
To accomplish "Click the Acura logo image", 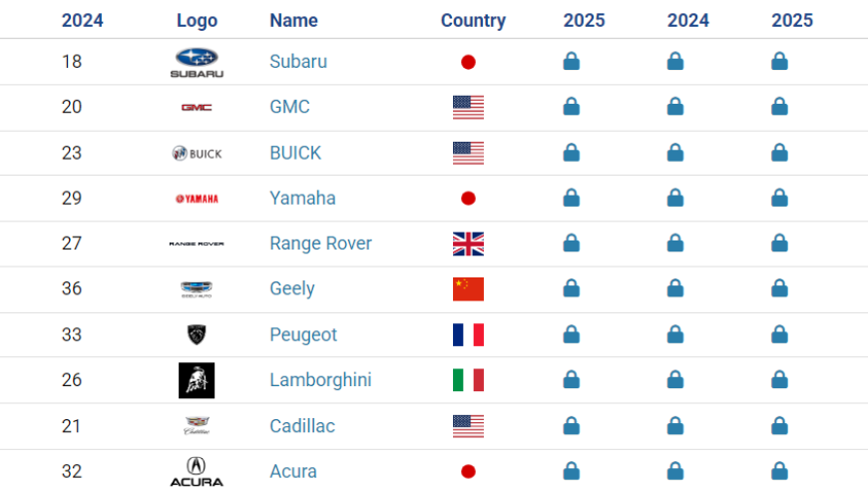I will coord(197,472).
